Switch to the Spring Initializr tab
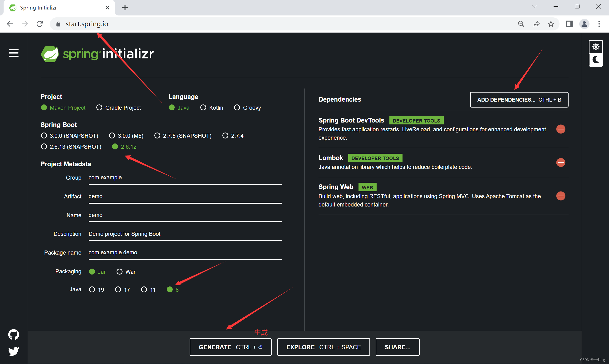The height and width of the screenshot is (364, 609). coord(59,8)
